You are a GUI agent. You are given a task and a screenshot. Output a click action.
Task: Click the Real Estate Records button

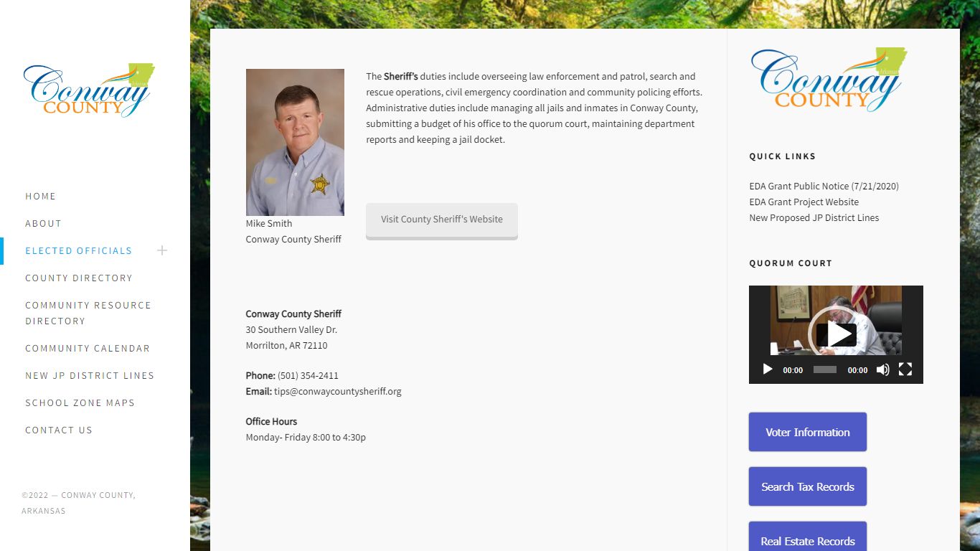point(808,537)
